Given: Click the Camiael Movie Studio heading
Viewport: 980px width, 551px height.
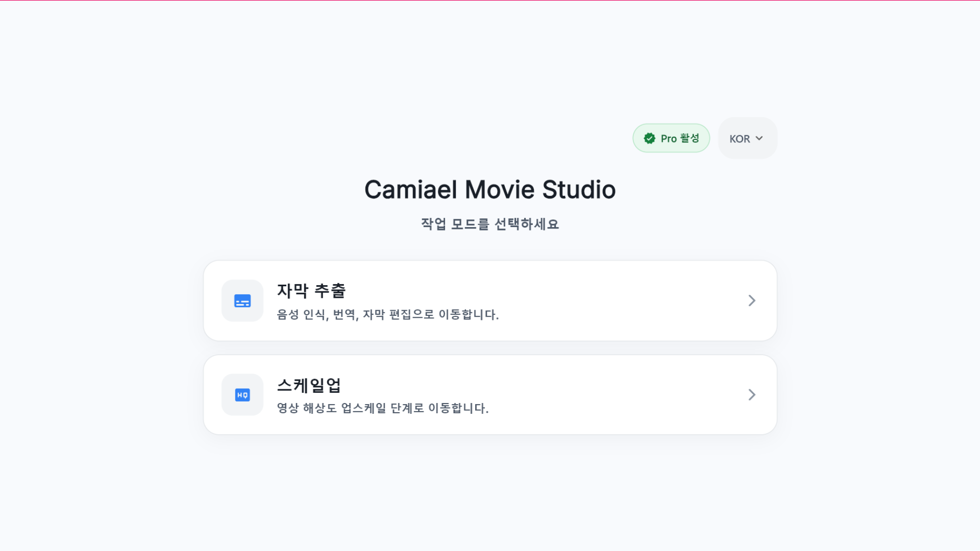Looking at the screenshot, I should [x=490, y=190].
